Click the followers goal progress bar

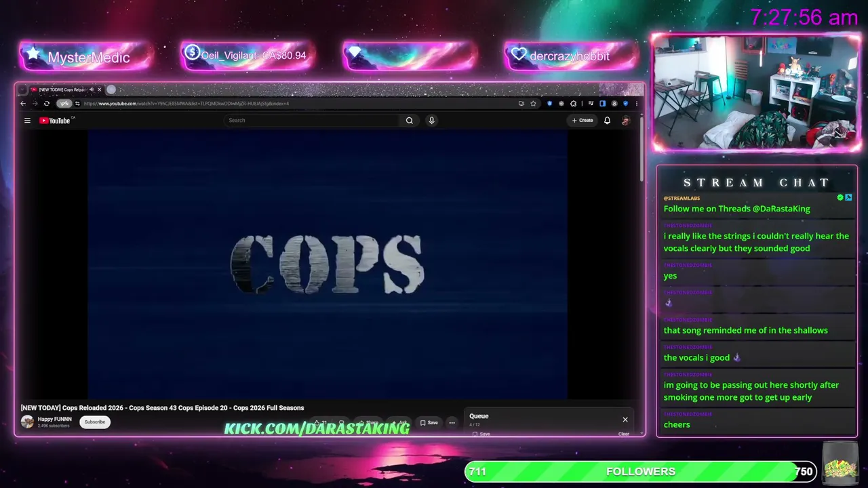click(x=641, y=472)
